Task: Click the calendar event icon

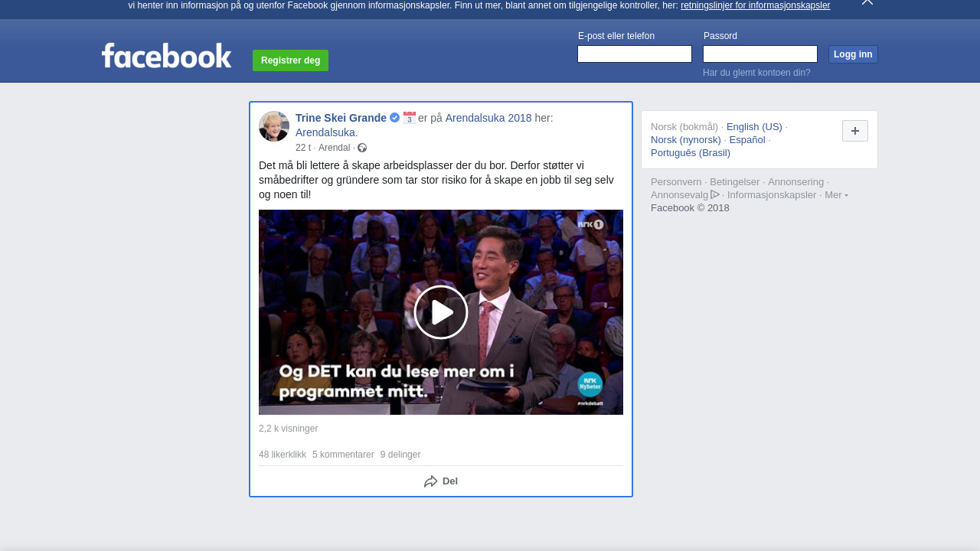Action: coord(410,118)
